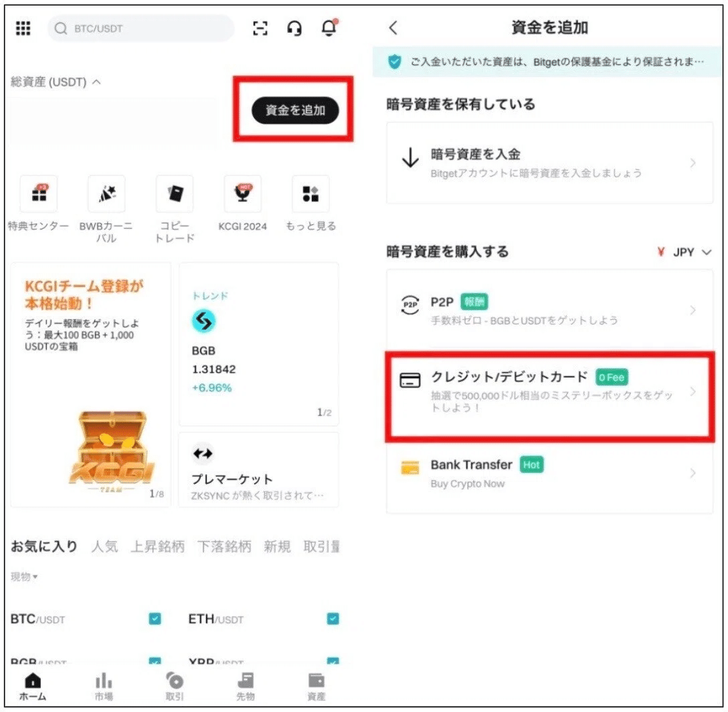Open KCGI 2024 trophy icon
Image resolution: width=728 pixels, height=712 pixels.
click(242, 193)
